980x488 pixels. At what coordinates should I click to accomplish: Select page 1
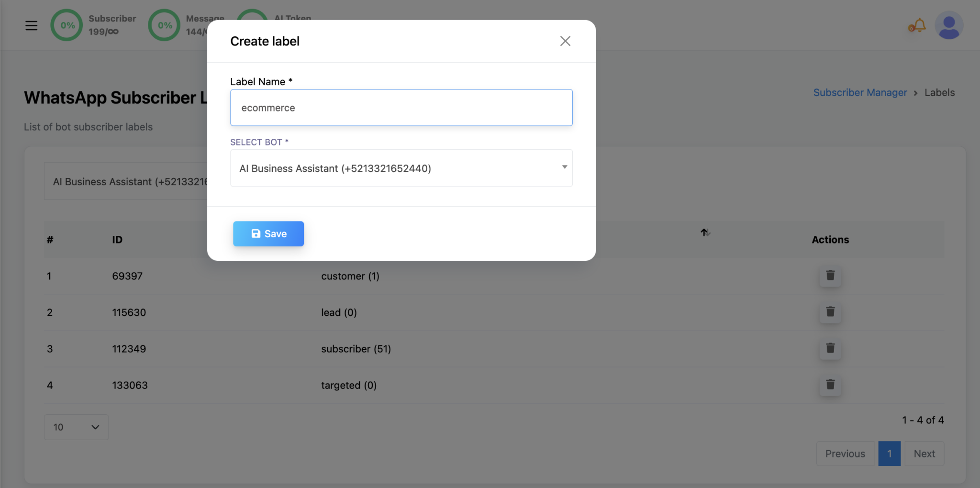pyautogui.click(x=890, y=454)
